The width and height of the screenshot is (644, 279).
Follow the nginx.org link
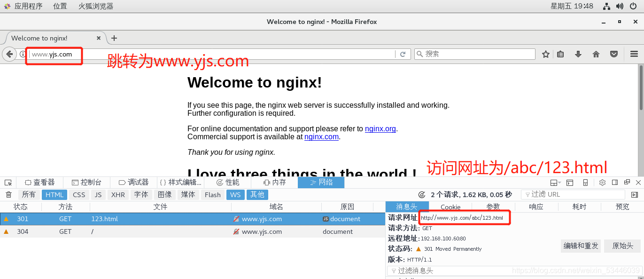click(380, 128)
